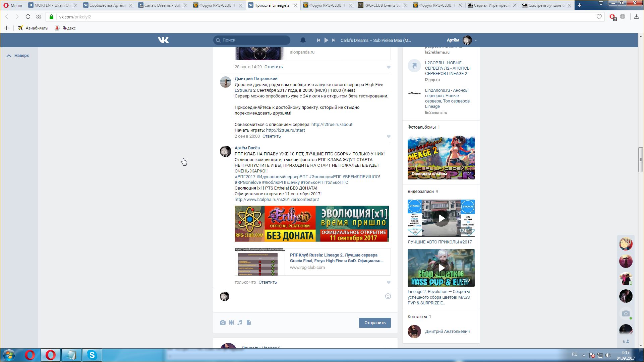Reload the page in Opera

tap(28, 17)
